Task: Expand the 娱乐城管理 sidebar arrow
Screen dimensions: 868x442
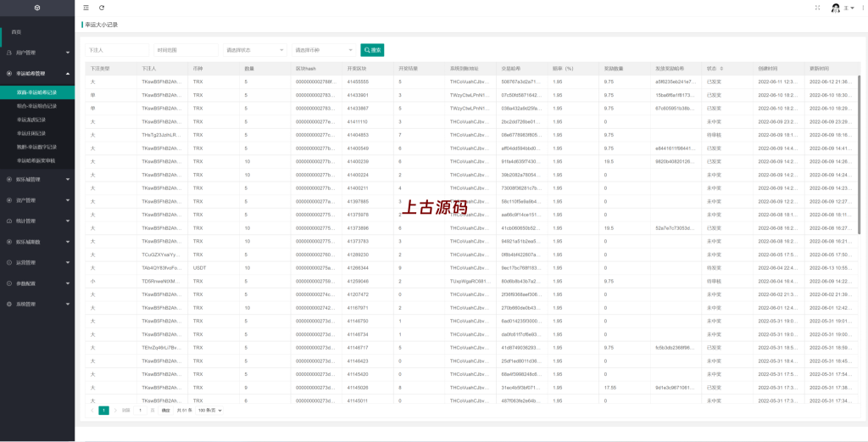Action: 68,180
